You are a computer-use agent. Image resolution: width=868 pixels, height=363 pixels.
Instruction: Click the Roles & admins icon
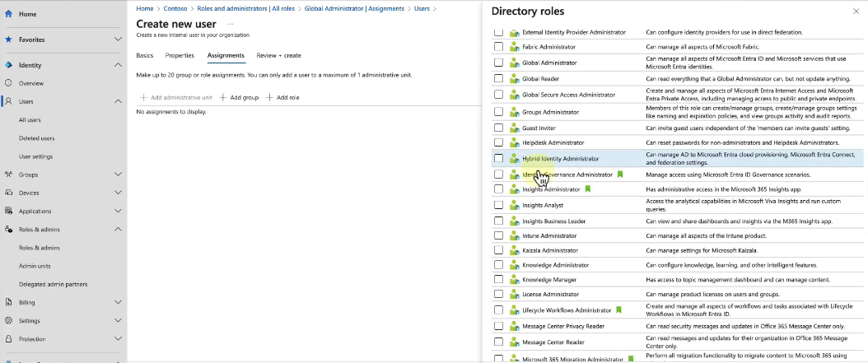(8, 229)
